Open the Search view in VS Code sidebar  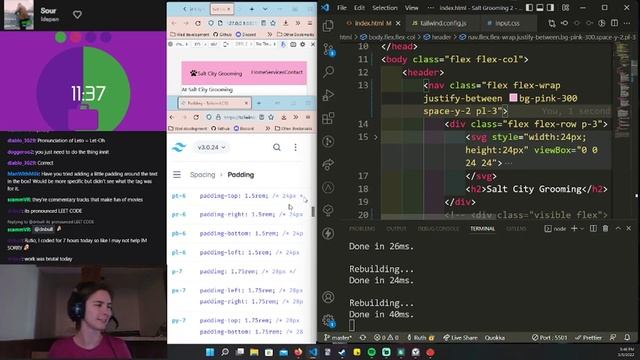pos(328,72)
